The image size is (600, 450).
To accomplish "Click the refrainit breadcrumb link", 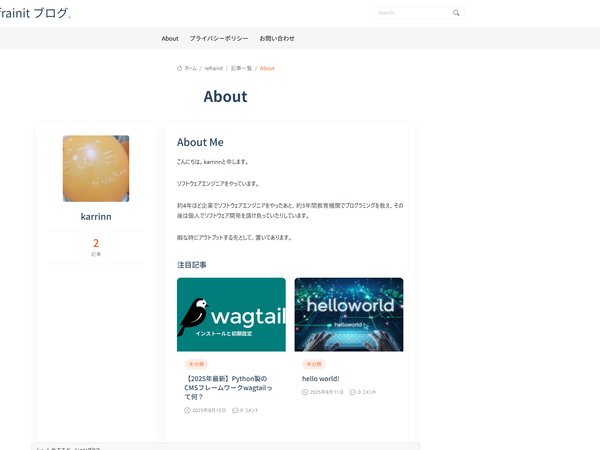I will point(214,68).
